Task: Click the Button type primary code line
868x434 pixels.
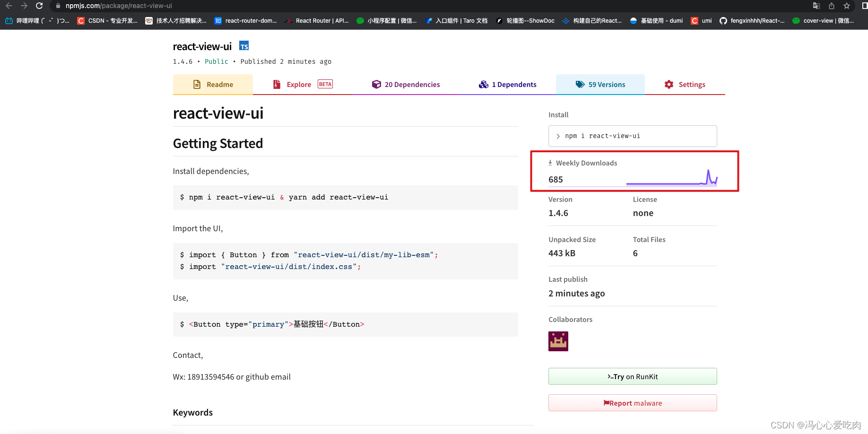Action: [x=272, y=324]
